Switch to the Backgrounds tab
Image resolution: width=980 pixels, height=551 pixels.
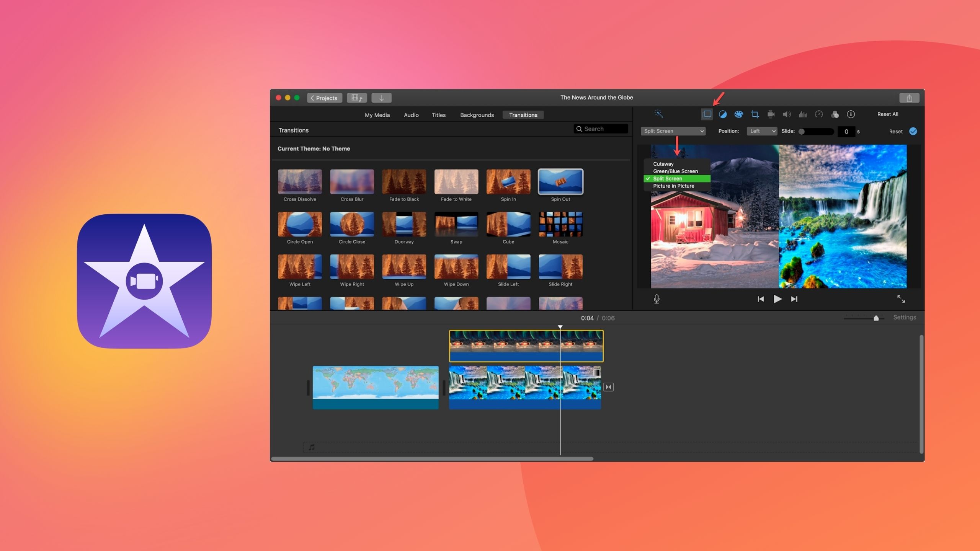(x=477, y=115)
